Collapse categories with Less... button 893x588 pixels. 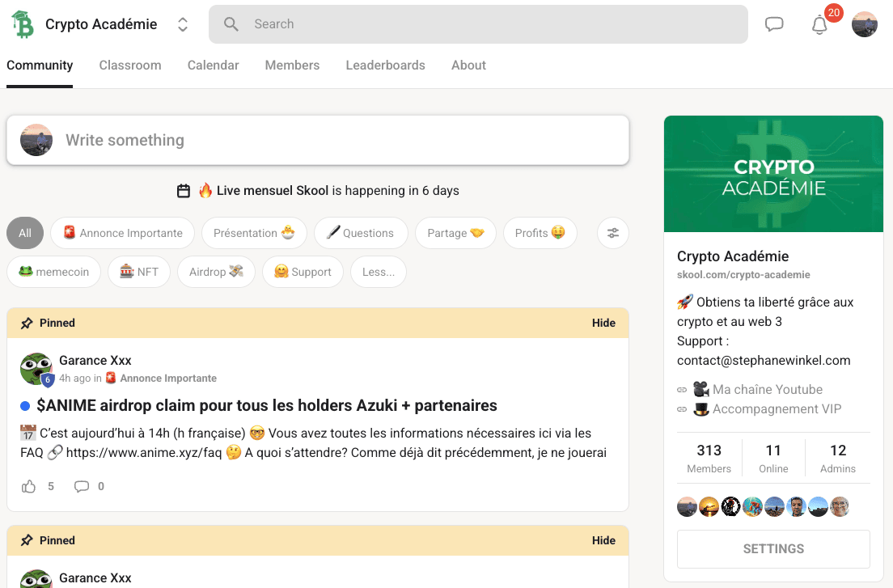tap(379, 272)
